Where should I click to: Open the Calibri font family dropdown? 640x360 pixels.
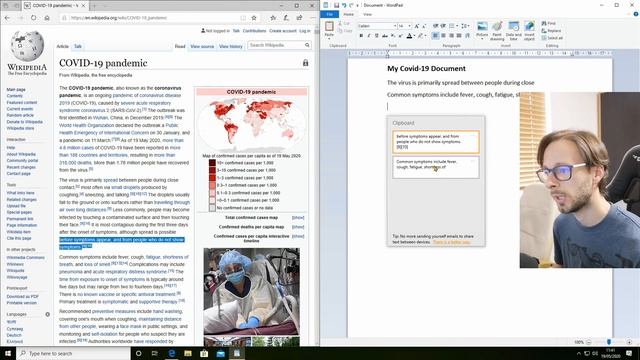395,26
